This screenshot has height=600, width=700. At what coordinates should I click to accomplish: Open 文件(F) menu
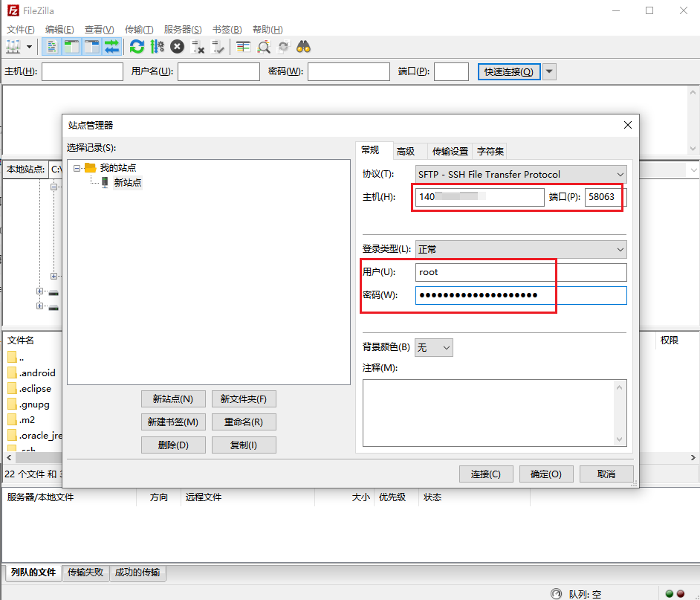tap(21, 30)
